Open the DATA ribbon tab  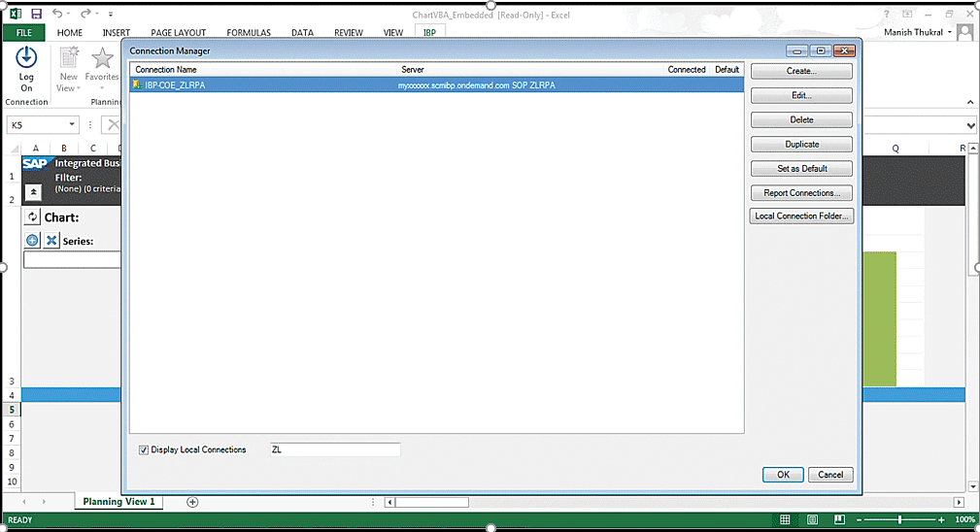pos(302,32)
